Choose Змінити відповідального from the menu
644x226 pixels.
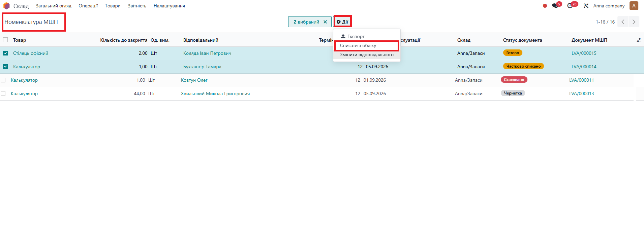click(x=367, y=54)
